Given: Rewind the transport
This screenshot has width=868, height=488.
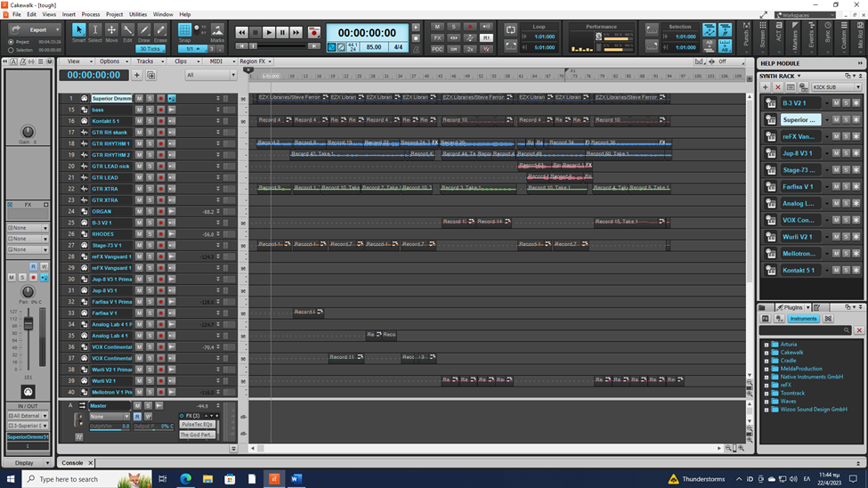Looking at the screenshot, I should [x=242, y=33].
